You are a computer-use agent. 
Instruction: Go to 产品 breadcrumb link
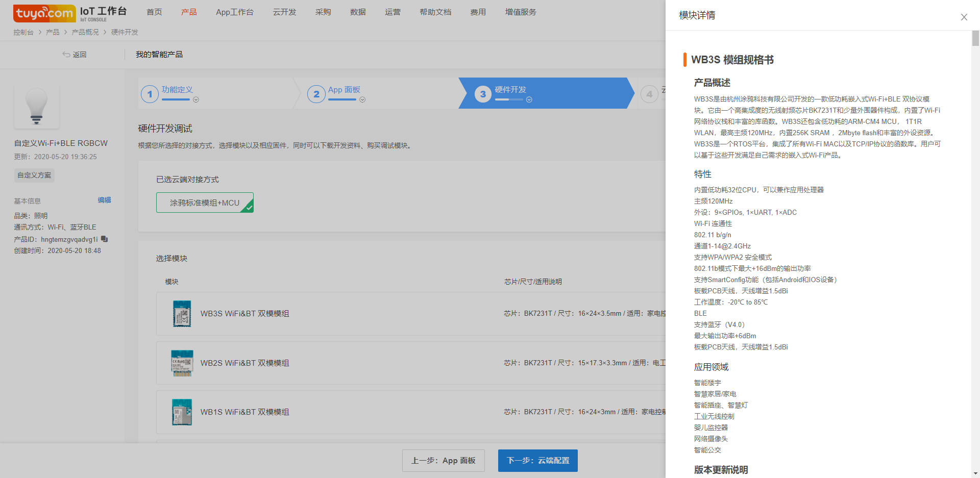point(53,32)
